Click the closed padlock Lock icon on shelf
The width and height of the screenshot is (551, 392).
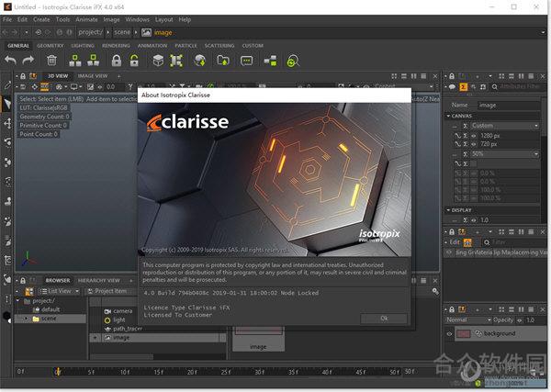[x=117, y=61]
